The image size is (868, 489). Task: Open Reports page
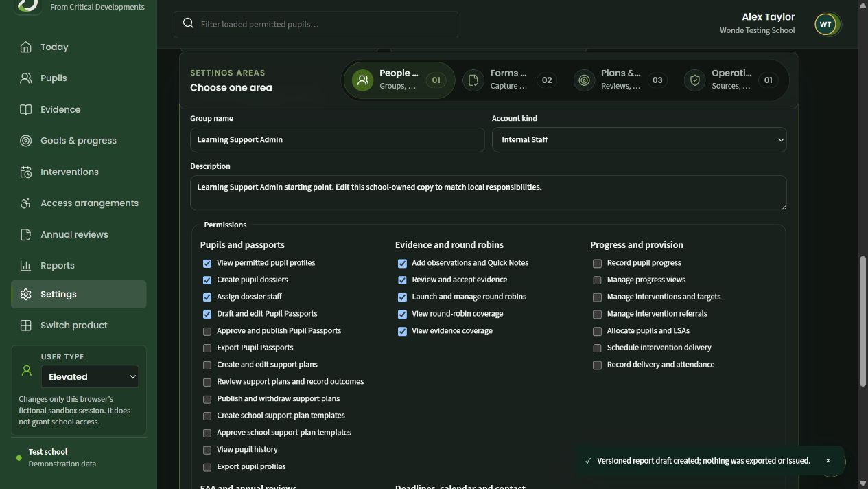[78, 266]
